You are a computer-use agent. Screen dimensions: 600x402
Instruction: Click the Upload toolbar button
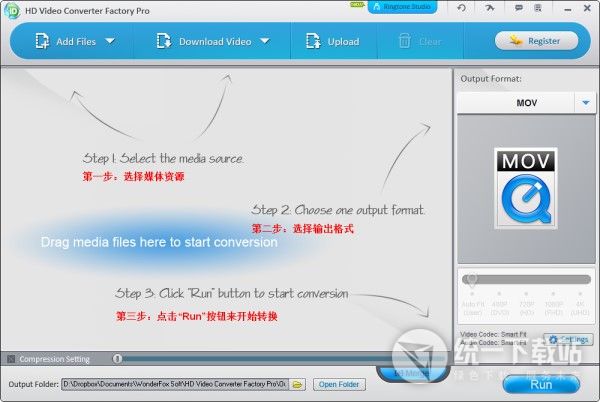(x=333, y=42)
